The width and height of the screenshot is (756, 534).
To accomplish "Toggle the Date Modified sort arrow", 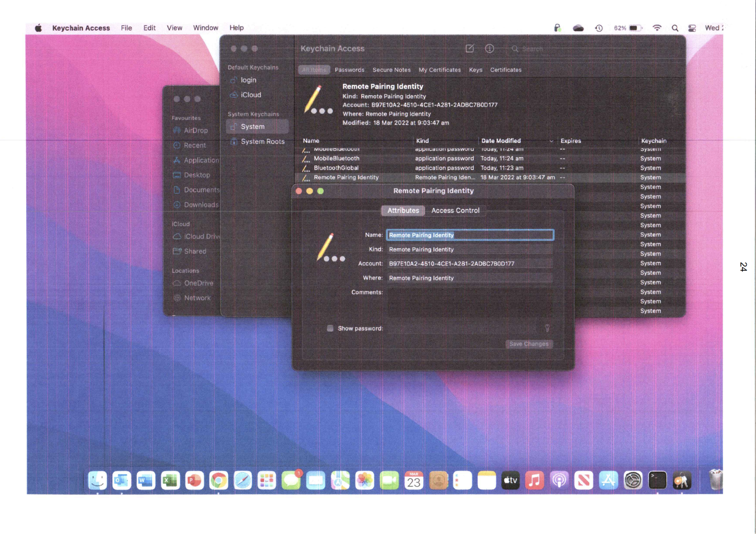I will pyautogui.click(x=551, y=141).
